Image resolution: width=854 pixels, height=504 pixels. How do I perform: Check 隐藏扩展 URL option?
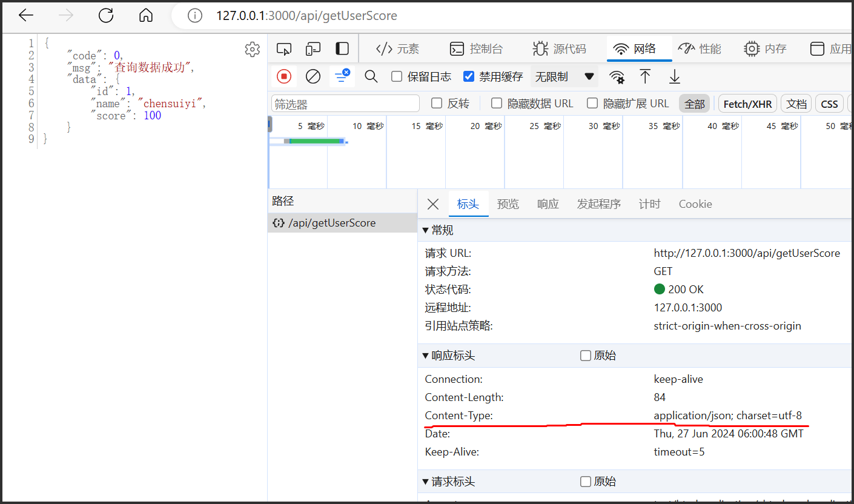[592, 103]
